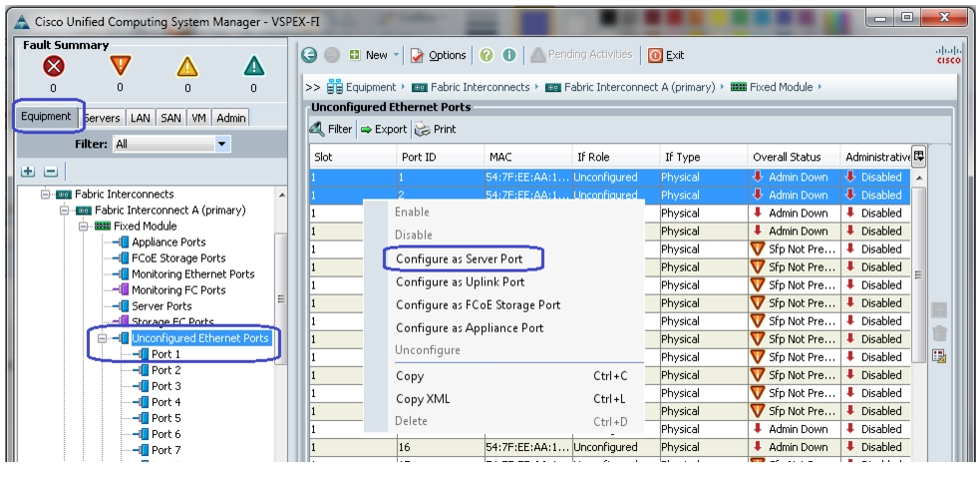This screenshot has width=980, height=487.
Task: Switch to the SAN tab
Action: 170,118
